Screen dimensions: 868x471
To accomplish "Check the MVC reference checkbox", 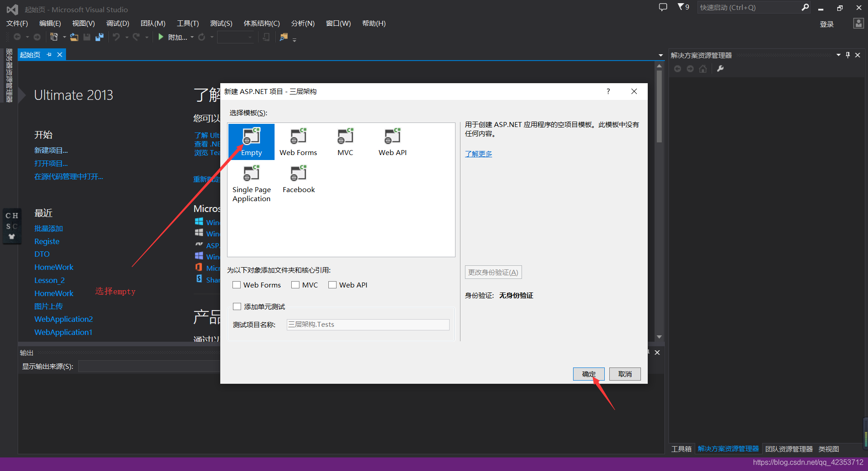I will coord(295,285).
